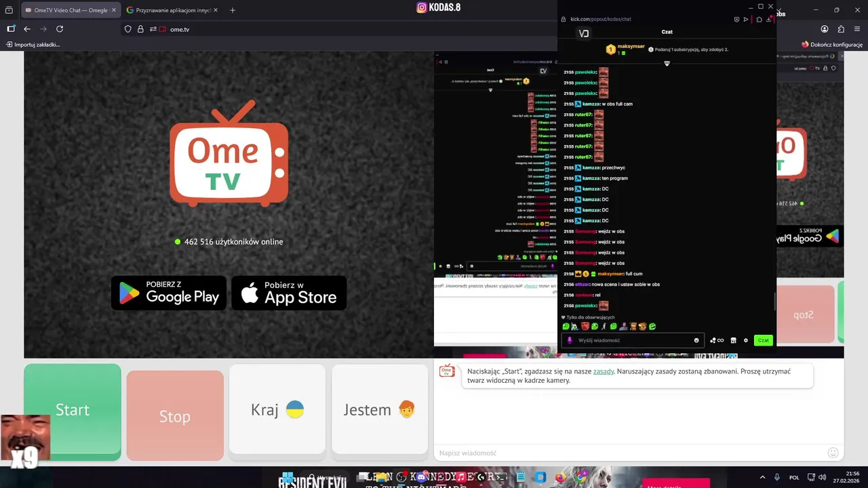Image resolution: width=868 pixels, height=488 pixels.
Task: Open the emoji picker in OmeTV chat
Action: [x=833, y=453]
